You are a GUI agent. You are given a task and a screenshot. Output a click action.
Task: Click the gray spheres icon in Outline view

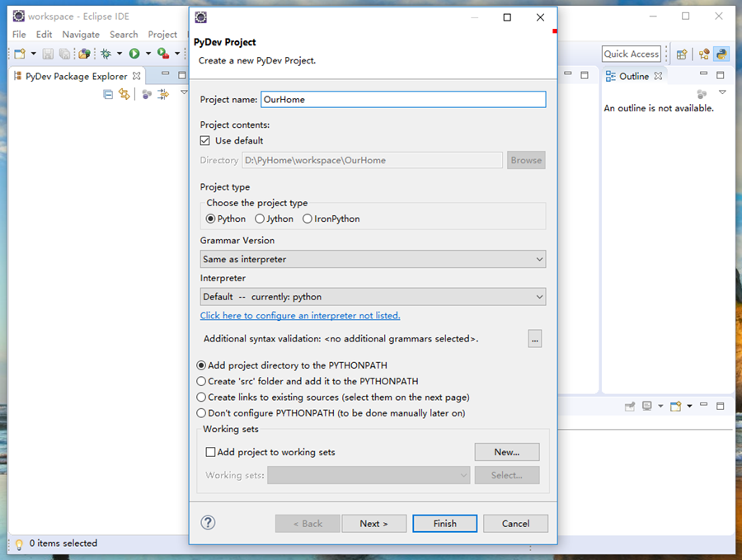pos(702,94)
